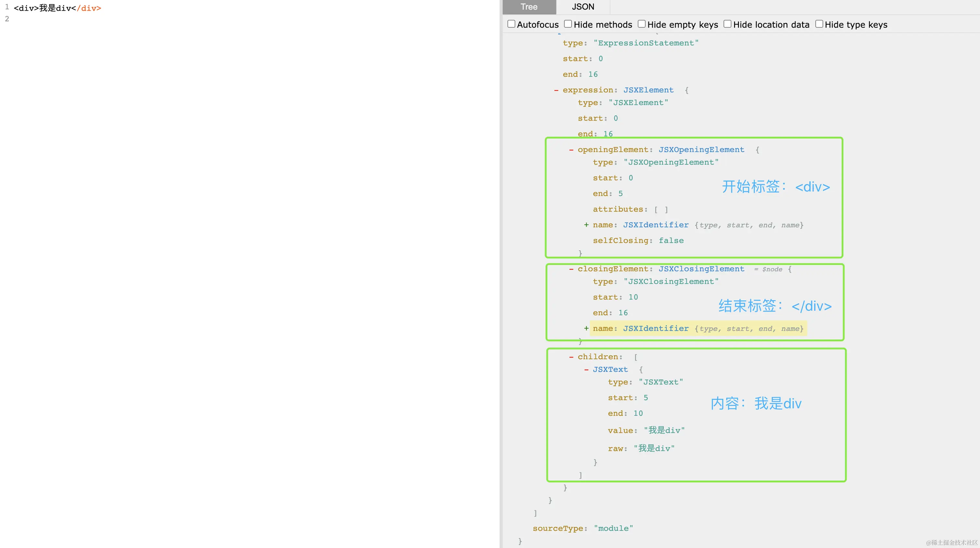Enable the Autofocus checkbox
This screenshot has height=548, width=980.
click(511, 24)
